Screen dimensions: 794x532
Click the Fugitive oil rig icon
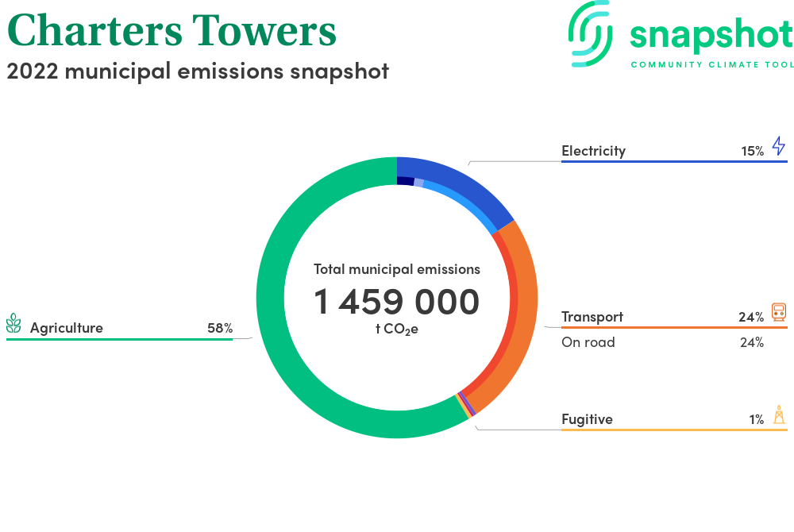(779, 415)
